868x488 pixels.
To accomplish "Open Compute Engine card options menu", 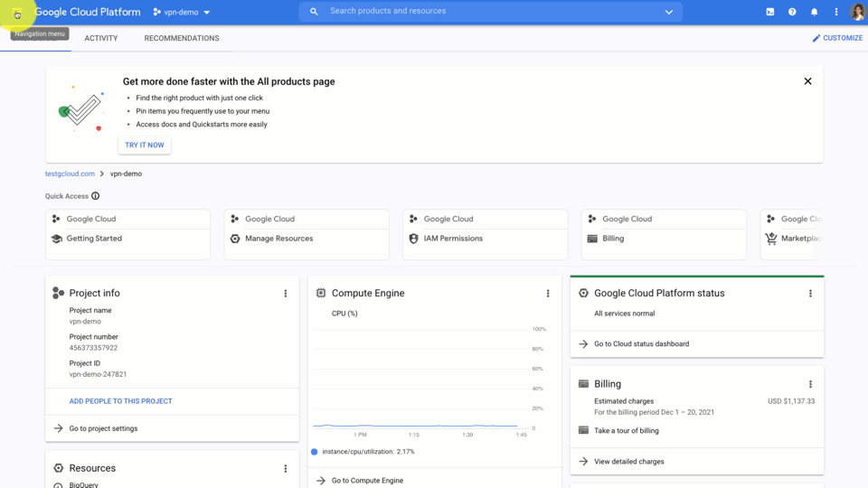I will 548,294.
